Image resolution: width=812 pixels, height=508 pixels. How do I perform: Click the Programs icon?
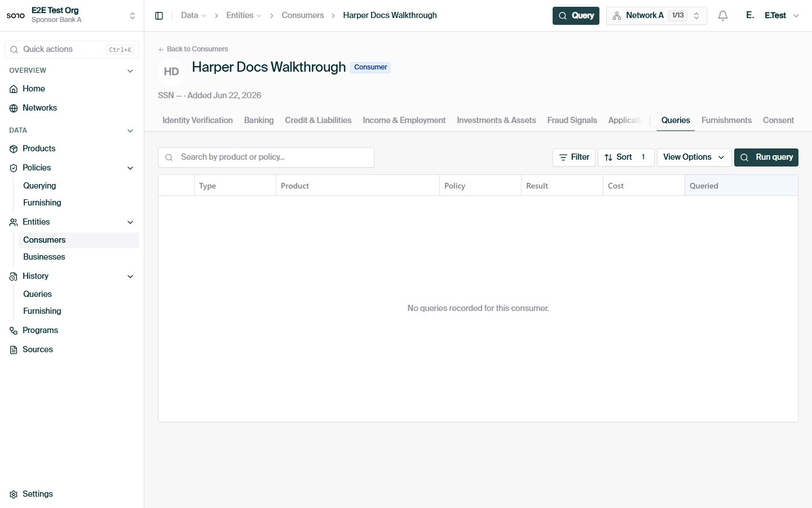pos(14,331)
